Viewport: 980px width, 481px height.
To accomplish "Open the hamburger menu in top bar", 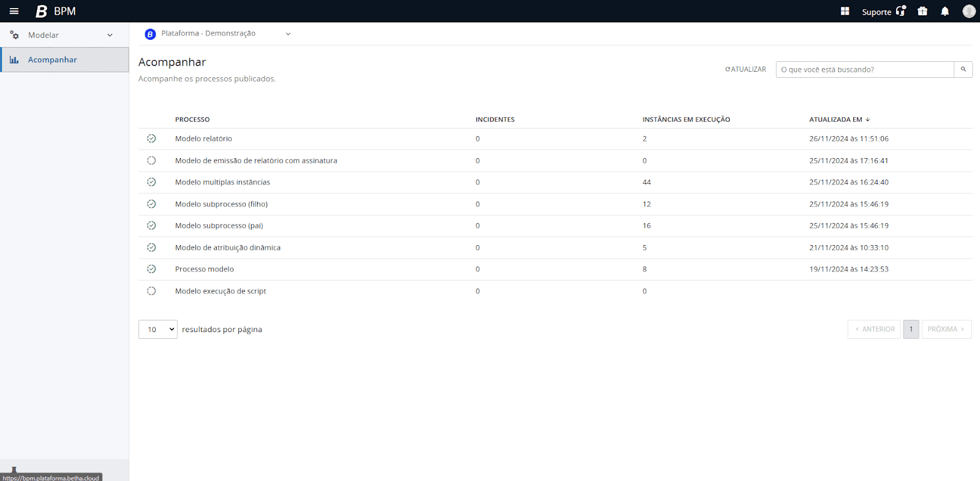I will (14, 11).
